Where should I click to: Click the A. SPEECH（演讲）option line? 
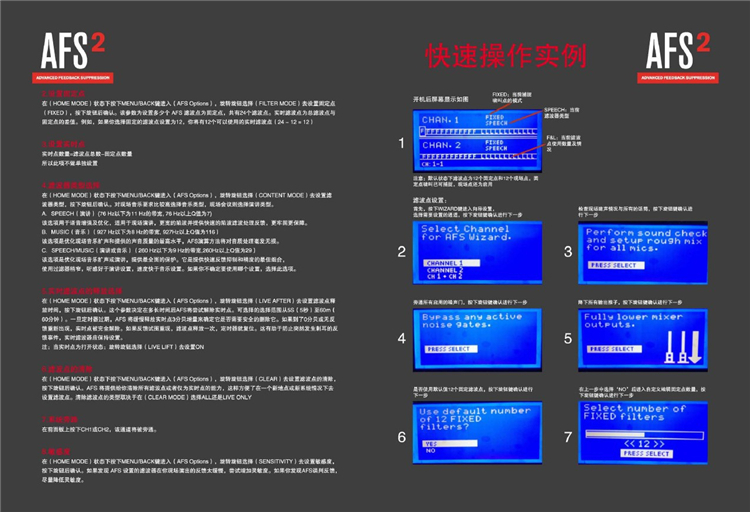(x=127, y=213)
